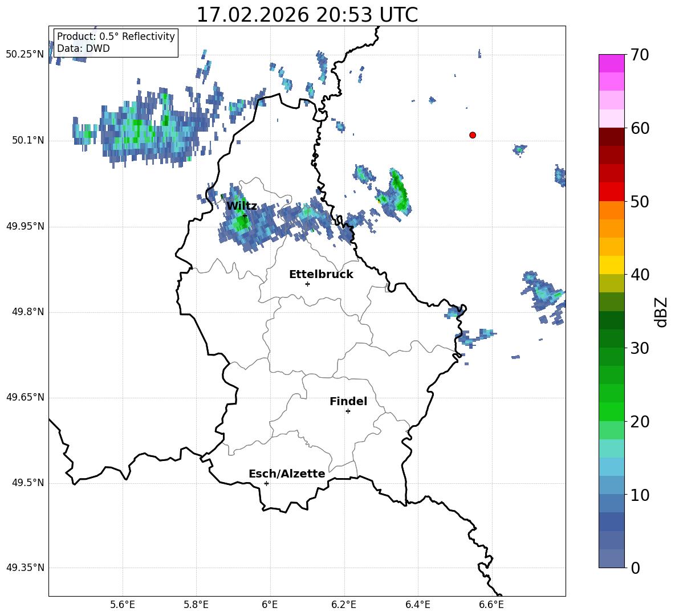Click the 49.5°N latitude label
The width and height of the screenshot is (675, 616).
pos(28,483)
